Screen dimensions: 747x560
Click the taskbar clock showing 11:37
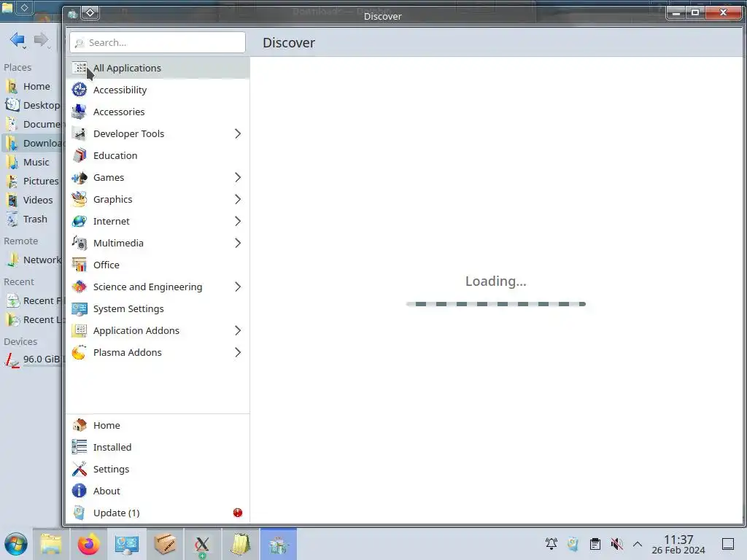pos(678,544)
